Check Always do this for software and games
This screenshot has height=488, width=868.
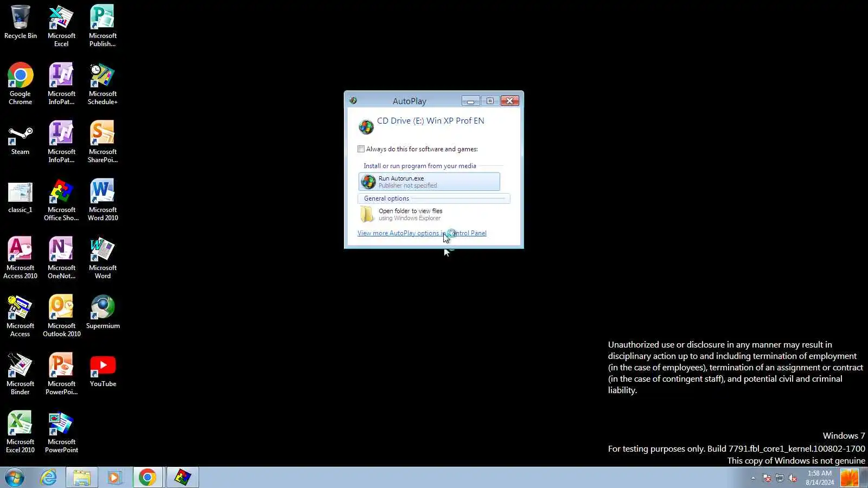(x=361, y=149)
